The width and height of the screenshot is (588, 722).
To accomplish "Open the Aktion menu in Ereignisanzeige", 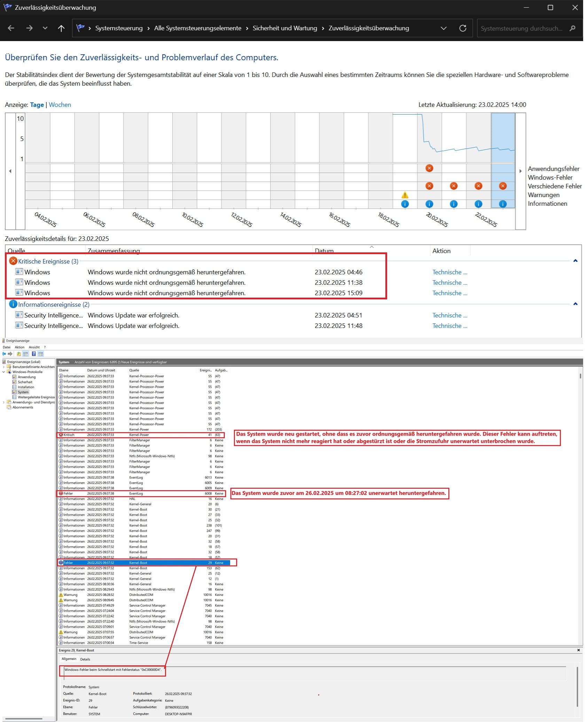I will point(19,347).
